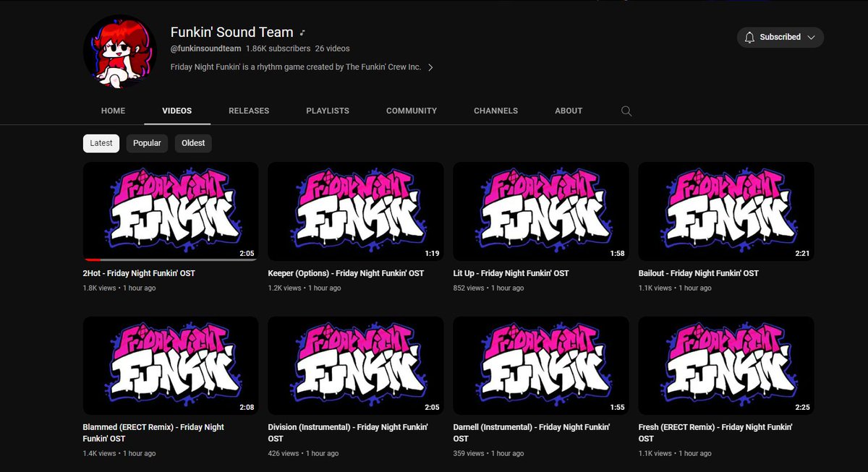Click the Keeper (Options) video title
This screenshot has width=868, height=472.
[346, 273]
